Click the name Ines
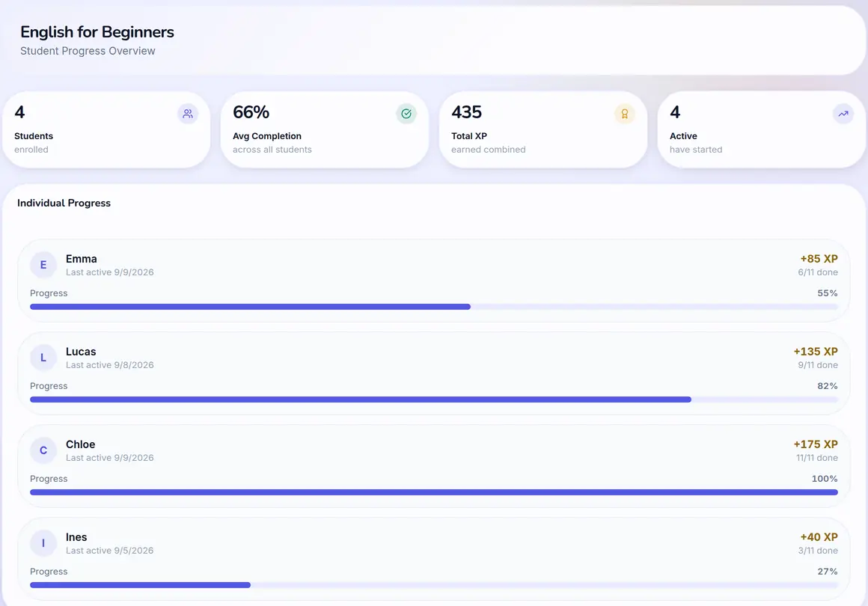Viewport: 868px width, 606px height. pos(76,537)
